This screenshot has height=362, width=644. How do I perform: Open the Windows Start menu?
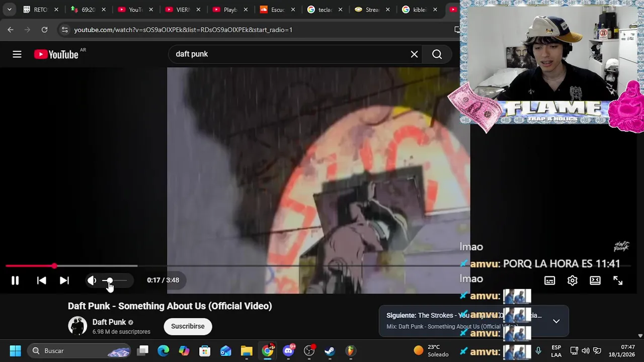(x=15, y=351)
